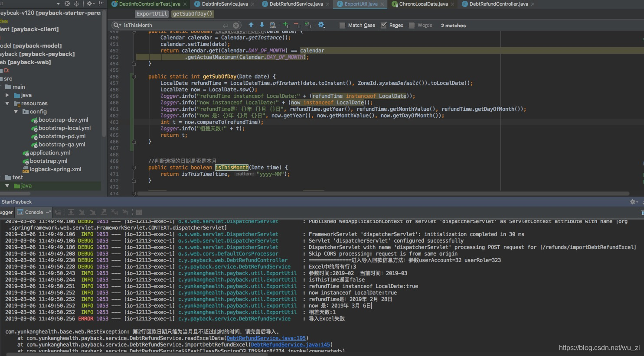Go to next search occurrence (down arrow)

[262, 25]
